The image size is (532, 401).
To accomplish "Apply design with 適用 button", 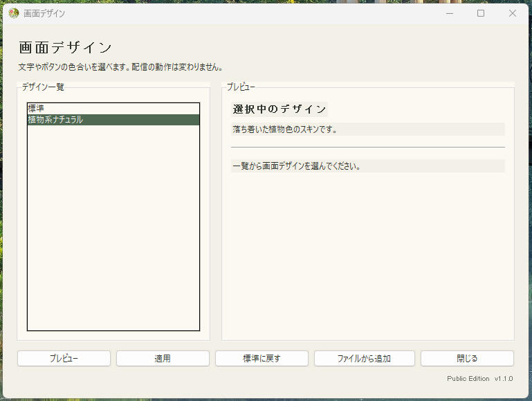I will (163, 358).
